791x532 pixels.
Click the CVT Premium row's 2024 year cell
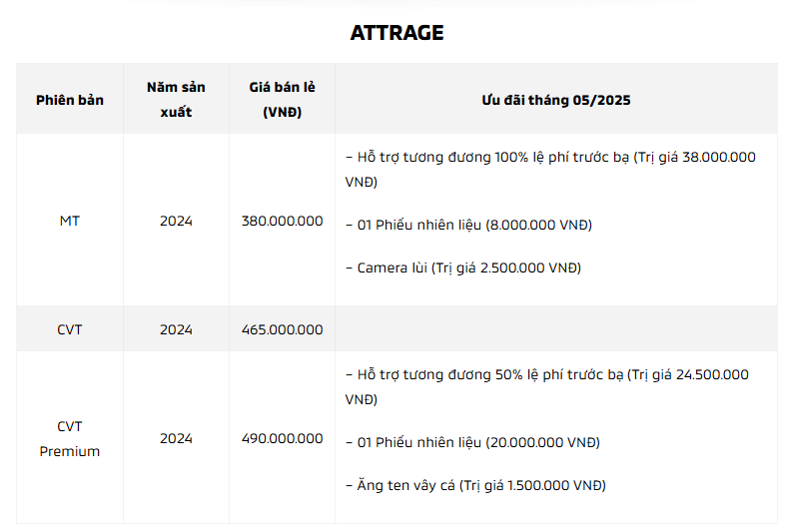point(176,438)
